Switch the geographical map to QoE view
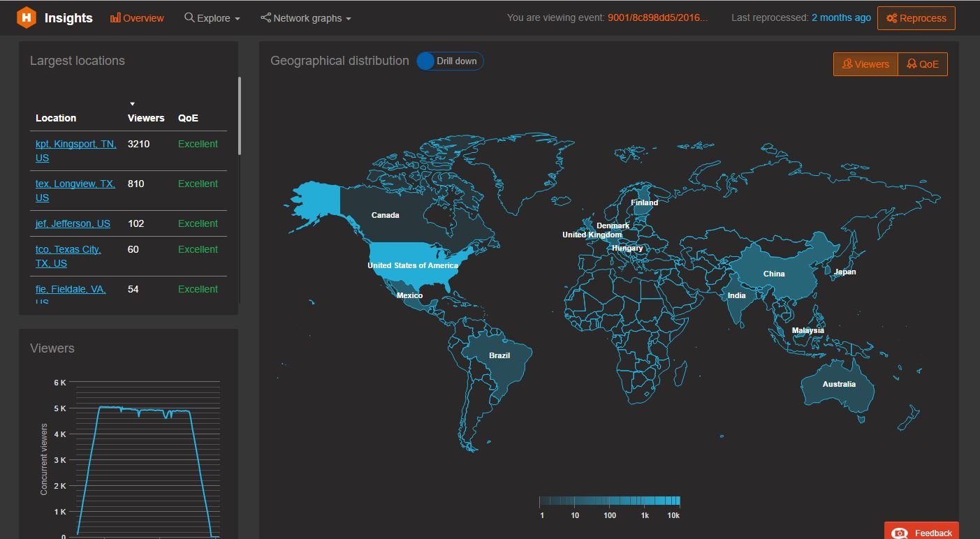The width and height of the screenshot is (980, 539). tap(922, 64)
